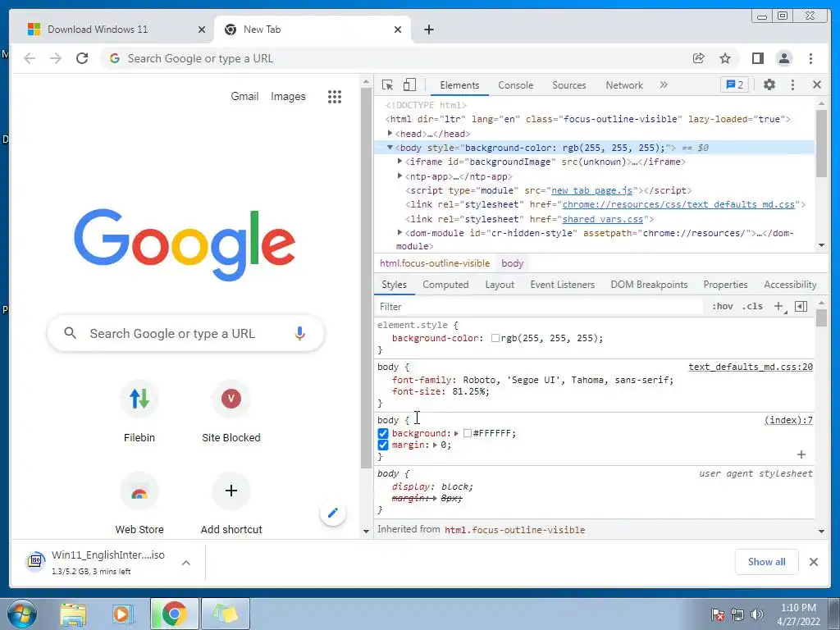840x630 pixels.
Task: Open the Computed styles tab
Action: (445, 285)
